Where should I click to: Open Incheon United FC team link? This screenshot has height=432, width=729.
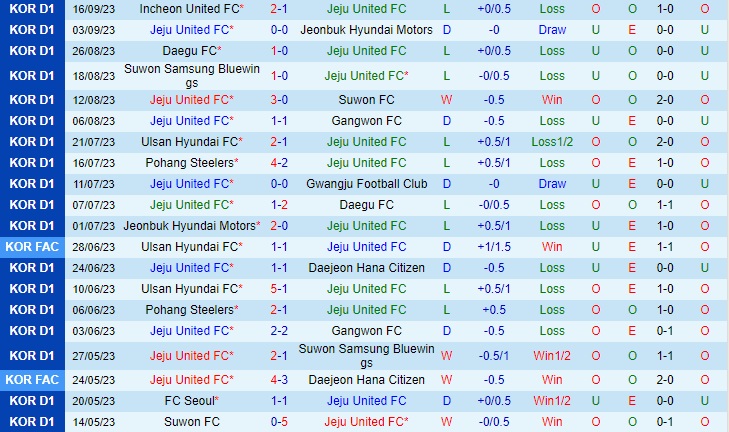pyautogui.click(x=190, y=9)
